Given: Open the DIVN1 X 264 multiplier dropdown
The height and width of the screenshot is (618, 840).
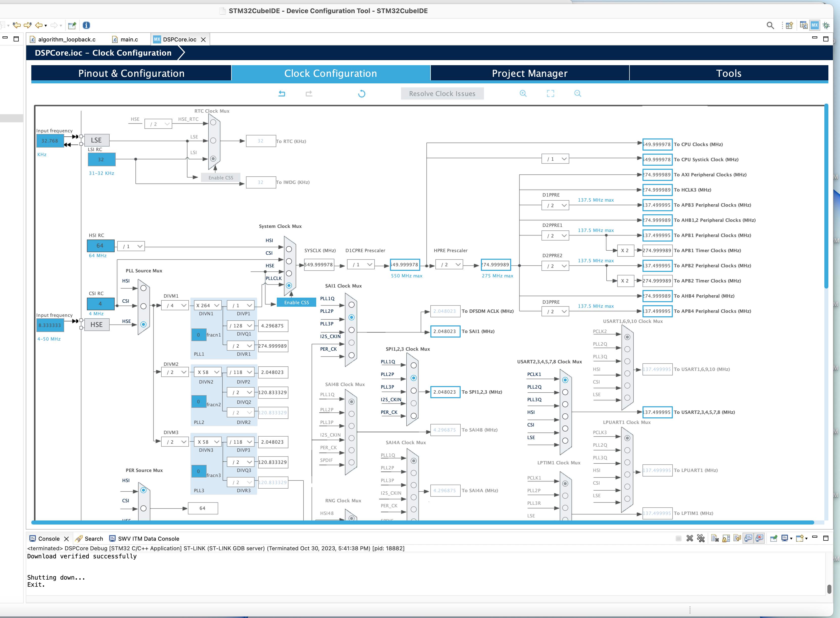Looking at the screenshot, I should pos(208,306).
